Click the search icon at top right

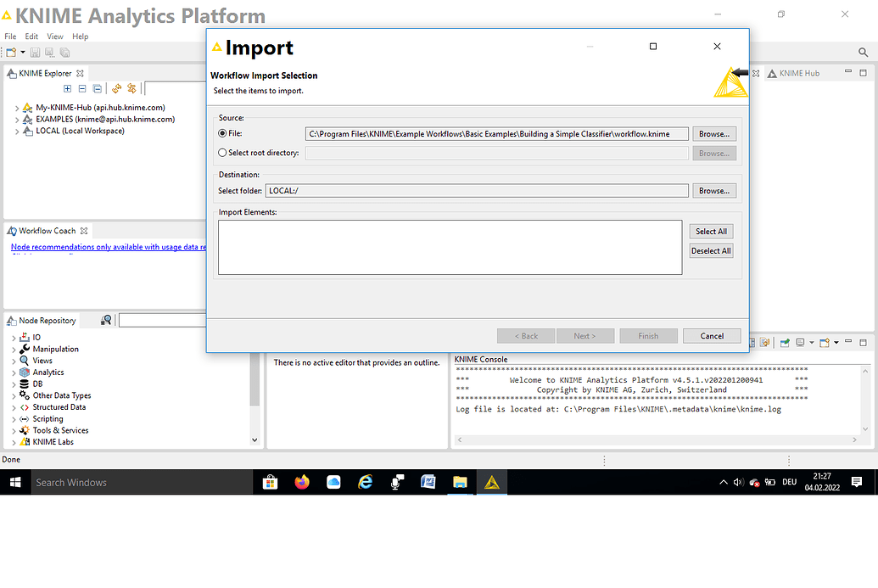pyautogui.click(x=864, y=52)
